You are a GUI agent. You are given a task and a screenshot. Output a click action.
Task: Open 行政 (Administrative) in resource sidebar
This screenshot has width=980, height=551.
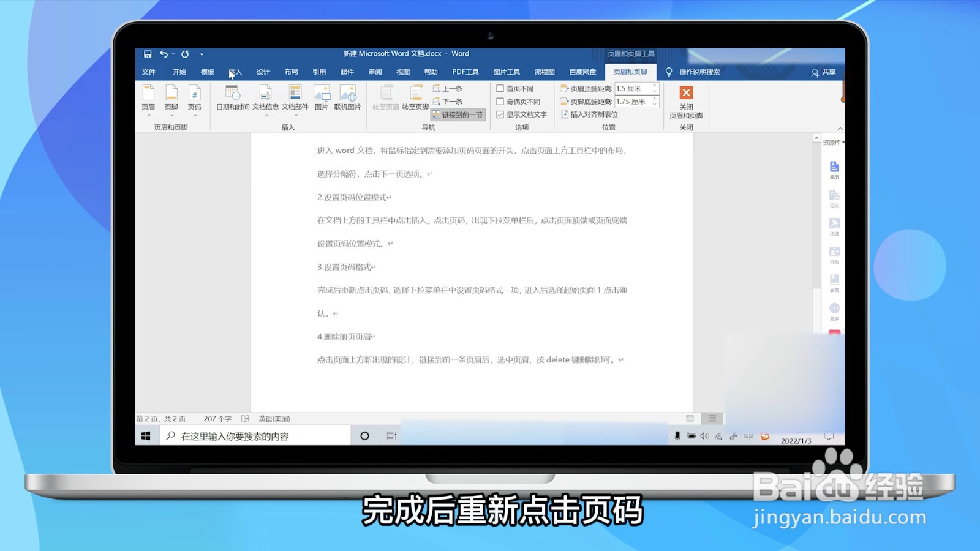834,255
